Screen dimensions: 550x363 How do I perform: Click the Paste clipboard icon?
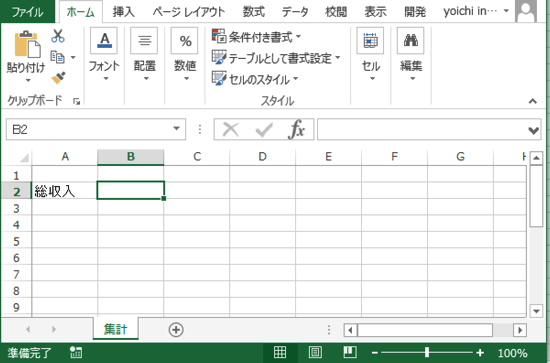27,44
